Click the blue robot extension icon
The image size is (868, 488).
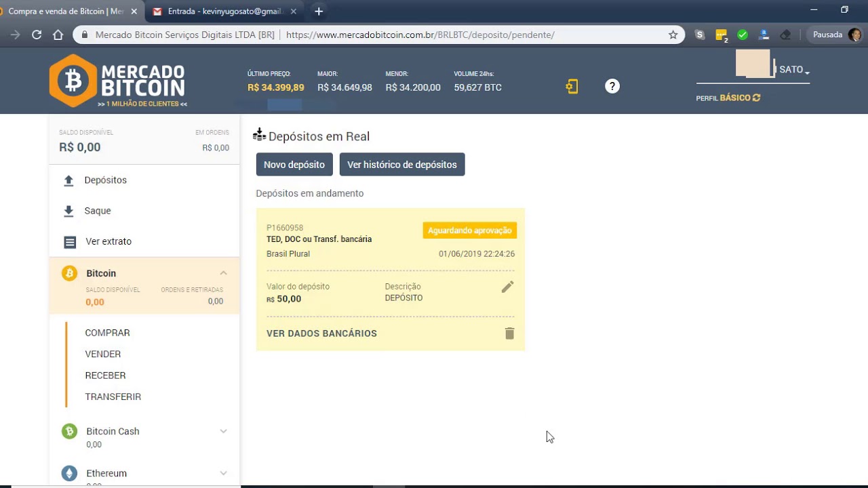[x=764, y=35]
